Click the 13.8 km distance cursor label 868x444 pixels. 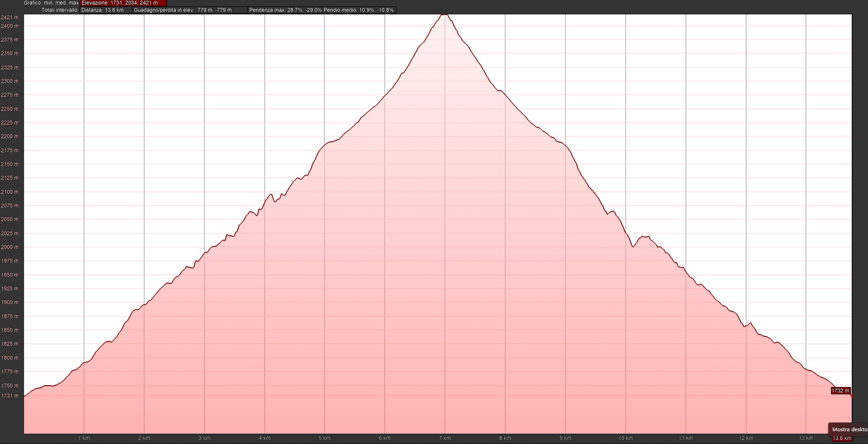(x=842, y=439)
